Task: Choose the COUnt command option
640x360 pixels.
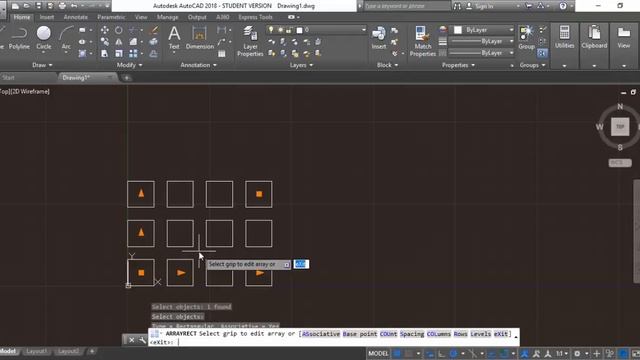Action: tap(388, 334)
